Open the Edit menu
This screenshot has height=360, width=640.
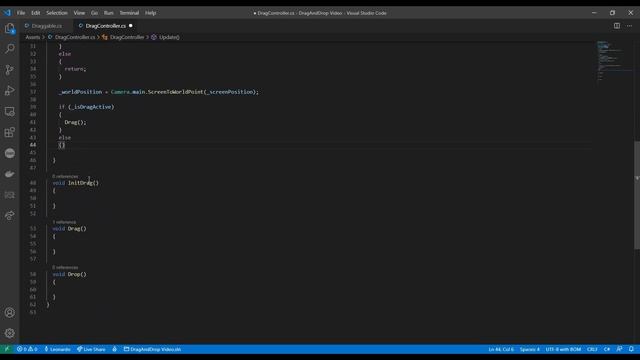36,13
